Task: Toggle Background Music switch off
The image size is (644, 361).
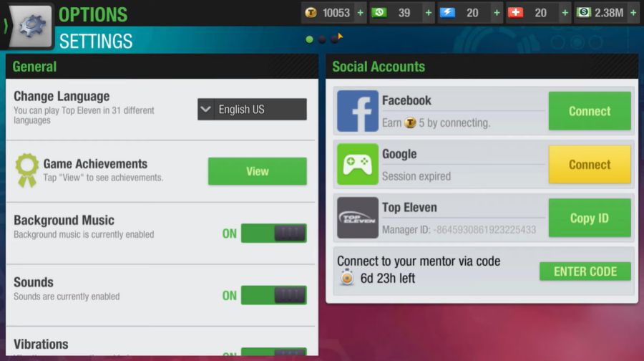Action: (273, 233)
